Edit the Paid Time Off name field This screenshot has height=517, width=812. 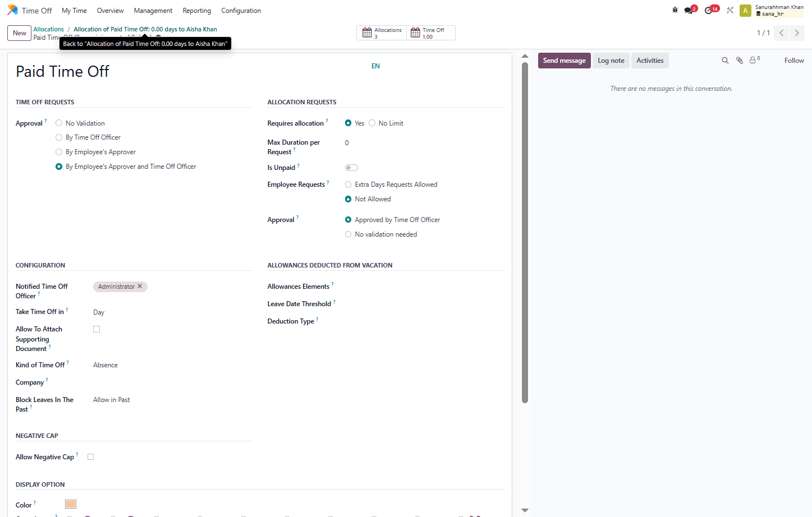point(63,71)
